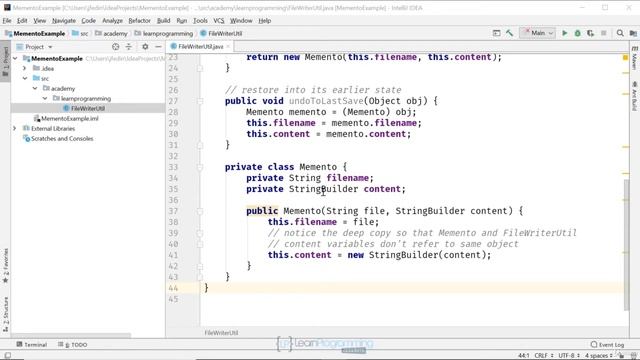
Task: Open the TODO tool window
Action: point(73,344)
